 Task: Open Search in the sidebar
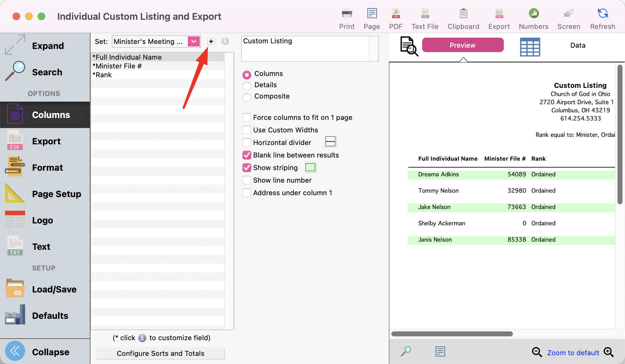coord(45,72)
